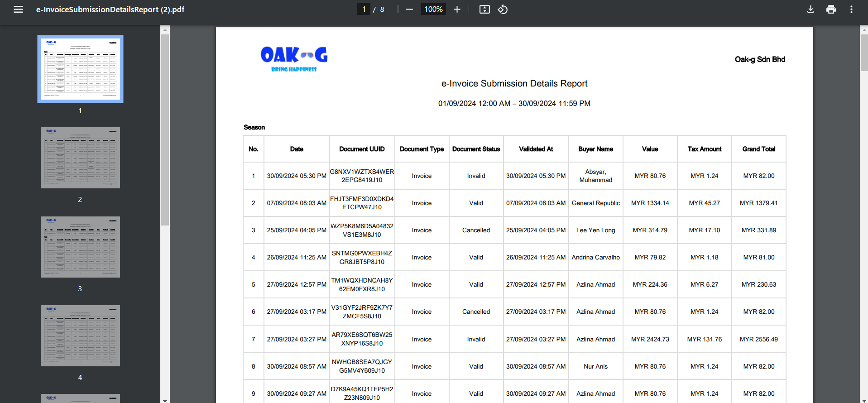This screenshot has height=403, width=868.
Task: Click tax amount 'MYR 131.76'
Action: [x=705, y=339]
